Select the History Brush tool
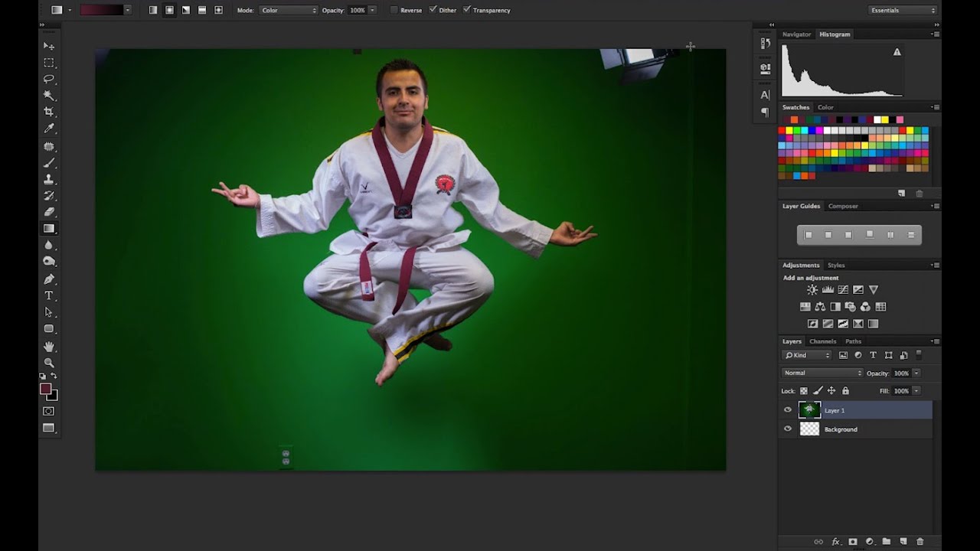This screenshot has height=551, width=980. [x=49, y=196]
